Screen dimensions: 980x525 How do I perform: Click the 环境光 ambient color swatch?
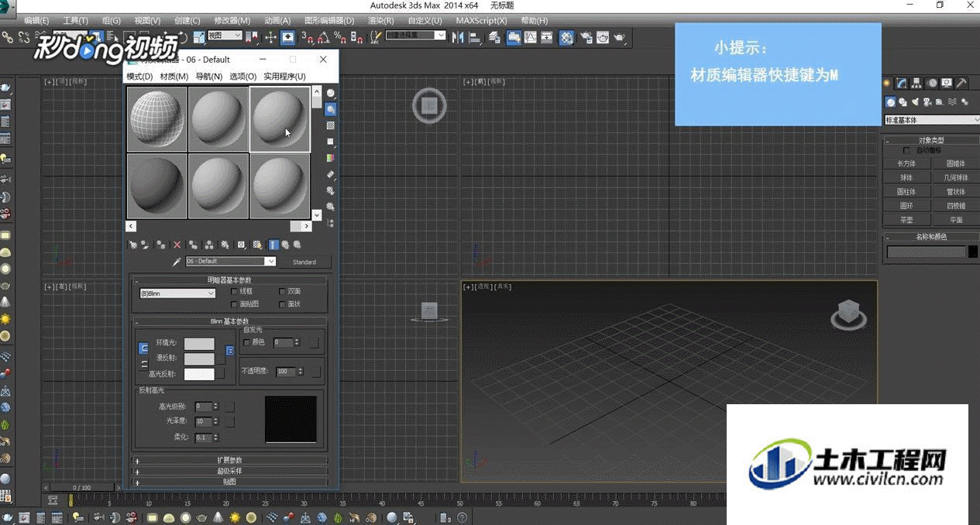[x=199, y=343]
